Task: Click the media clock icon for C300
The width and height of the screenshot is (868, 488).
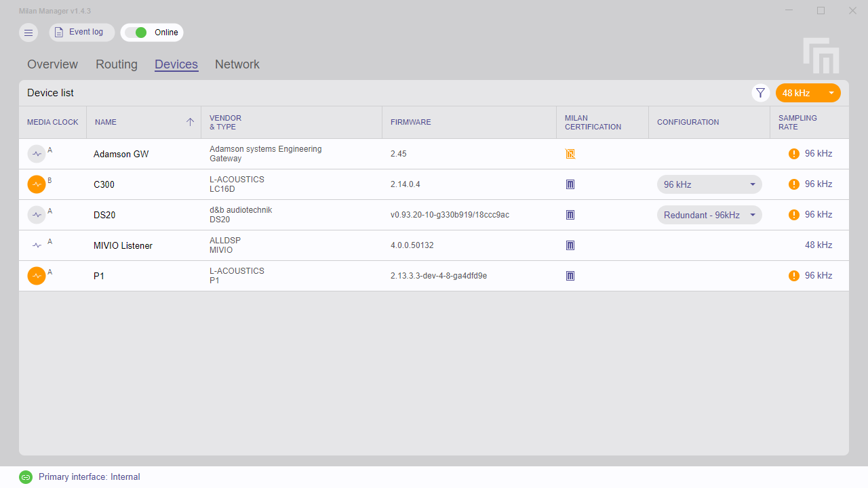Action: click(x=37, y=184)
